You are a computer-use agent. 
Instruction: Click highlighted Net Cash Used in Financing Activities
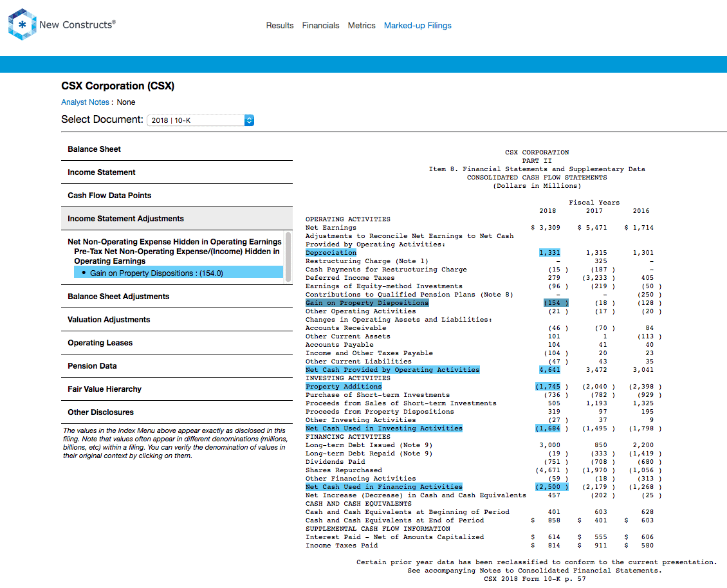384,487
